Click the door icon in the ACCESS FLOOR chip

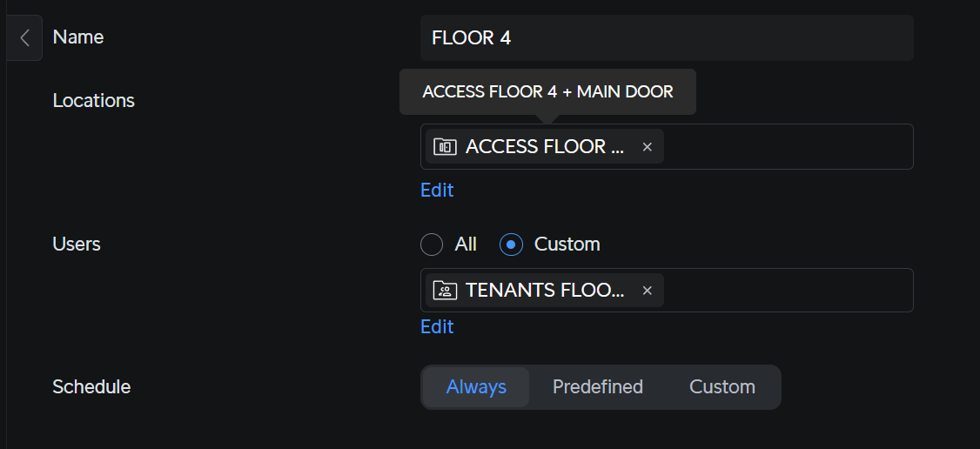[445, 146]
